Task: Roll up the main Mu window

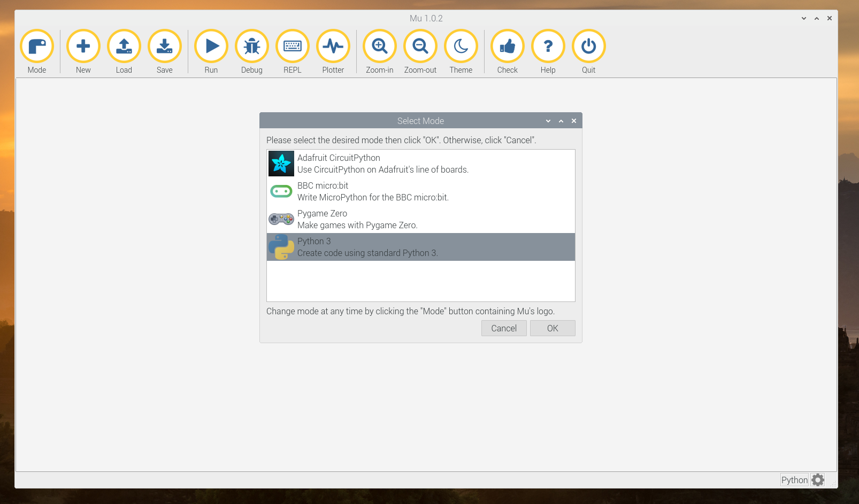Action: (x=816, y=18)
